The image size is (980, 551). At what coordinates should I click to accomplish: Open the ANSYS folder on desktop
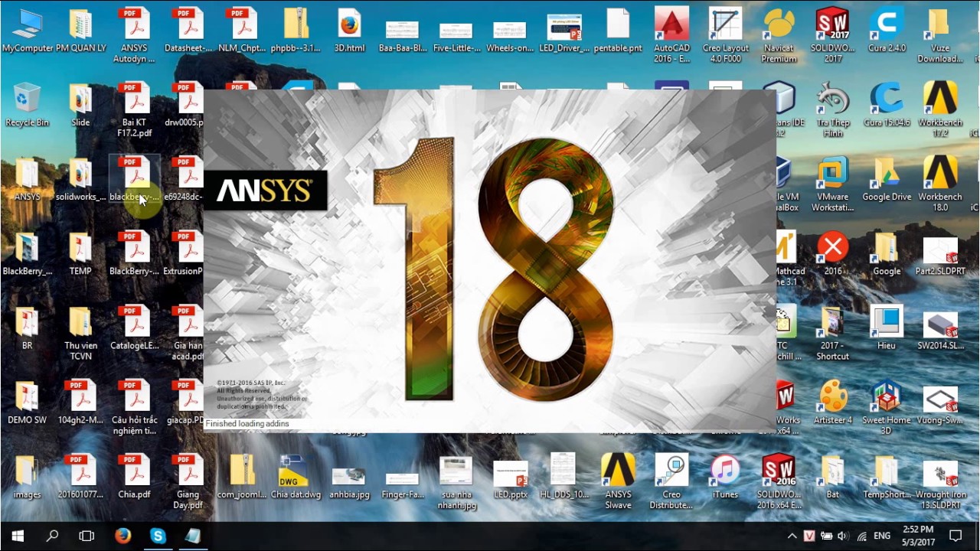[x=27, y=179]
